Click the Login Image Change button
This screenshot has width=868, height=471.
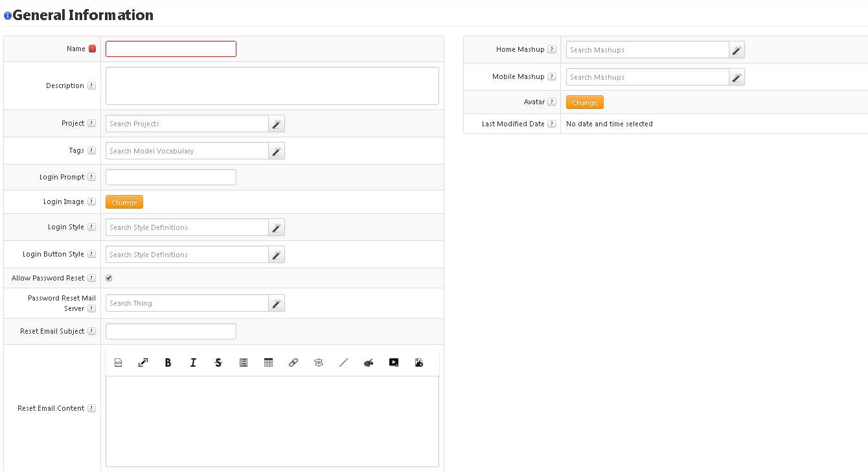tap(124, 202)
